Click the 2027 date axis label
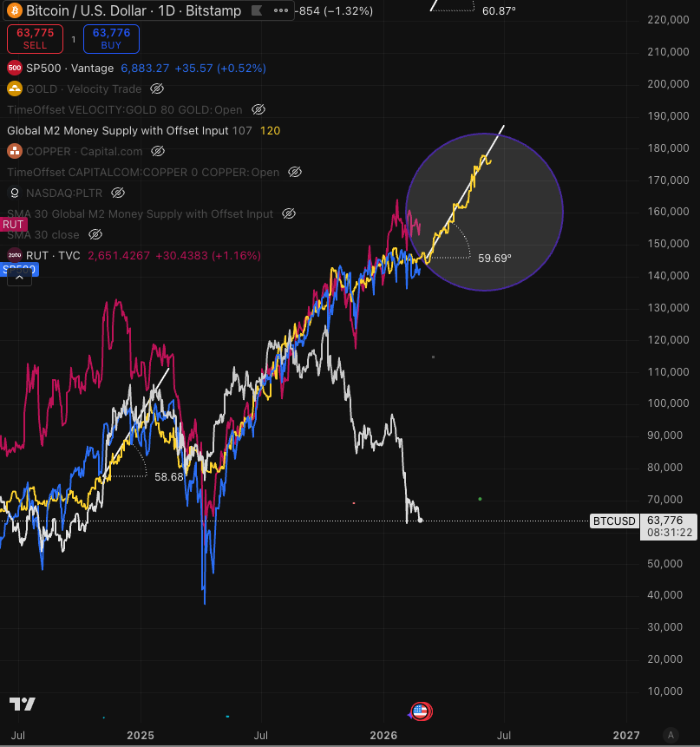This screenshot has height=747, width=700. click(x=625, y=736)
